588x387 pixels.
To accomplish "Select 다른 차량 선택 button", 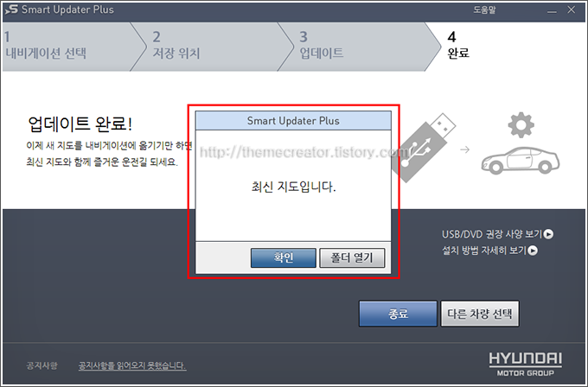I will (x=480, y=314).
